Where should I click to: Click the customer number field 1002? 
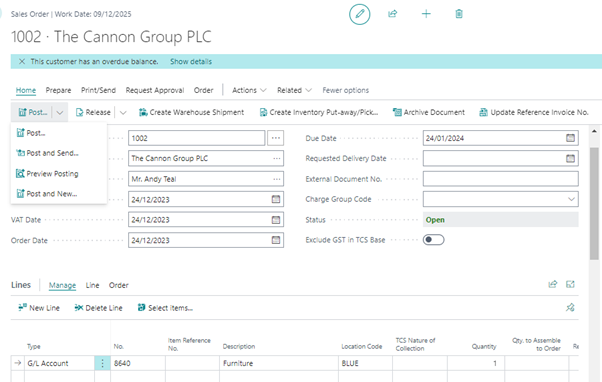tap(196, 138)
